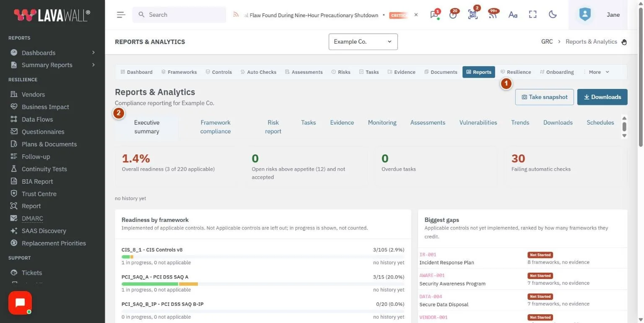Switch to the Dashboard GRC tab
The width and height of the screenshot is (644, 323).
point(137,72)
